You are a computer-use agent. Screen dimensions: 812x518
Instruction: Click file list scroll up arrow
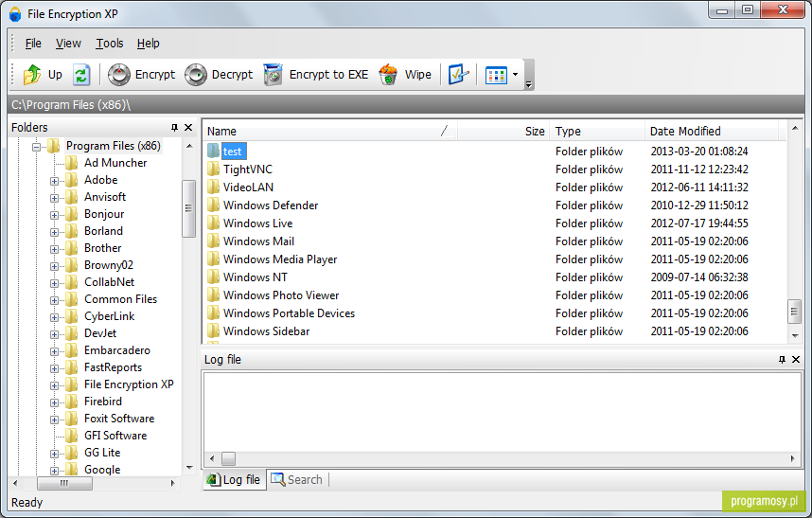(794, 128)
